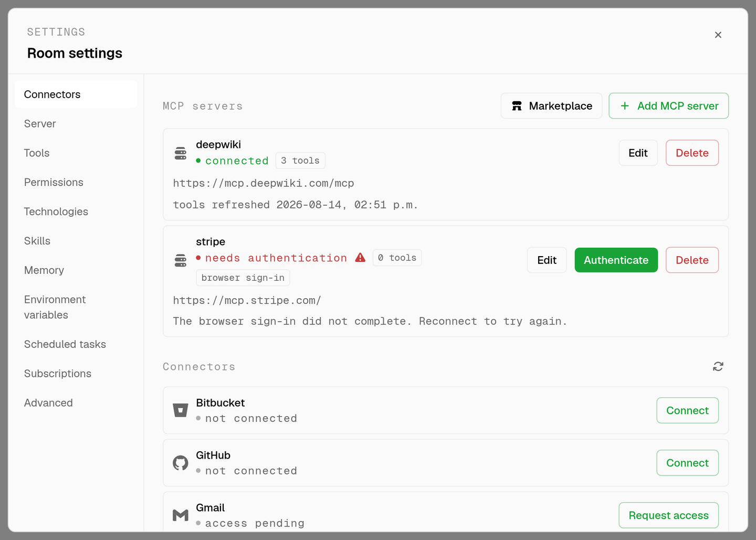Image resolution: width=756 pixels, height=540 pixels.
Task: Click the deepwiki '3 tools' badge
Action: pyautogui.click(x=300, y=161)
